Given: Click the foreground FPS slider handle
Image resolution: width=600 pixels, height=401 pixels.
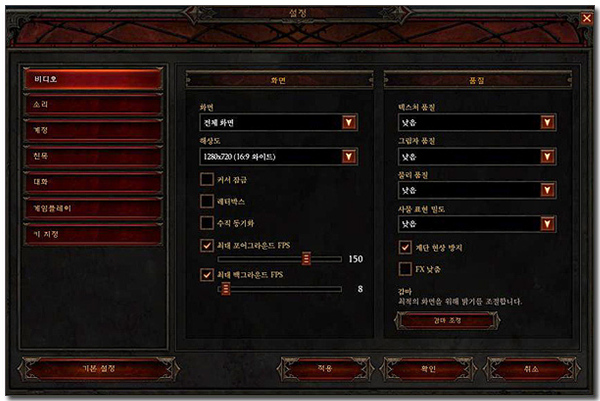Looking at the screenshot, I should pyautogui.click(x=306, y=259).
